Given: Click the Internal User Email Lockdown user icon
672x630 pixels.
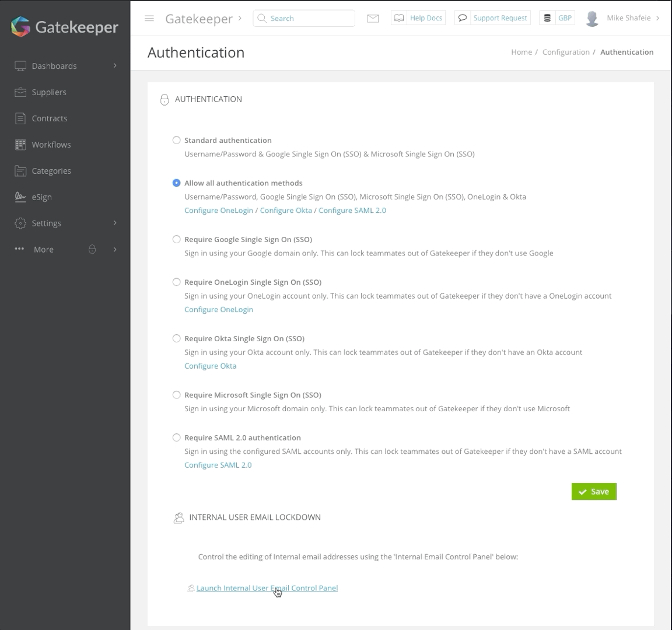Looking at the screenshot, I should coord(178,518).
